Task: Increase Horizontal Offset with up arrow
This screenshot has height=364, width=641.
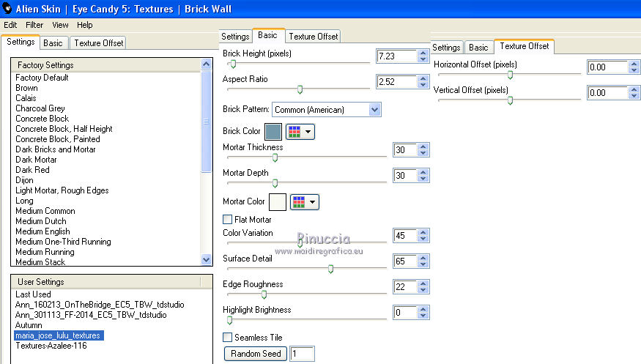Action: [x=634, y=64]
